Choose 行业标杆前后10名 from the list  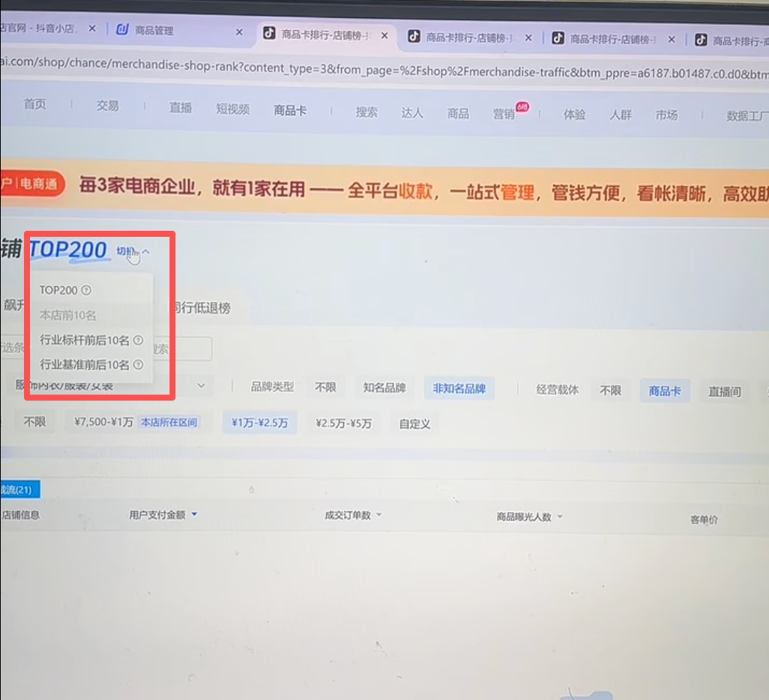(85, 340)
